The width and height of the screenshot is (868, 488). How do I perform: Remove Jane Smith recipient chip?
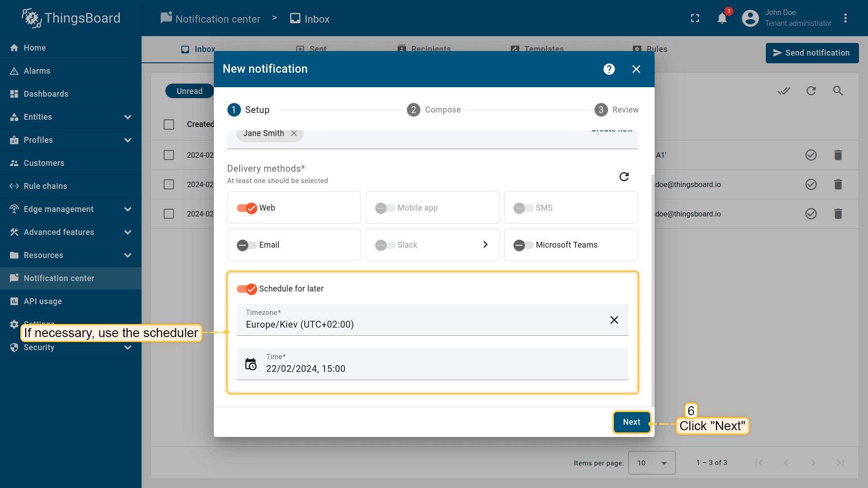[294, 133]
